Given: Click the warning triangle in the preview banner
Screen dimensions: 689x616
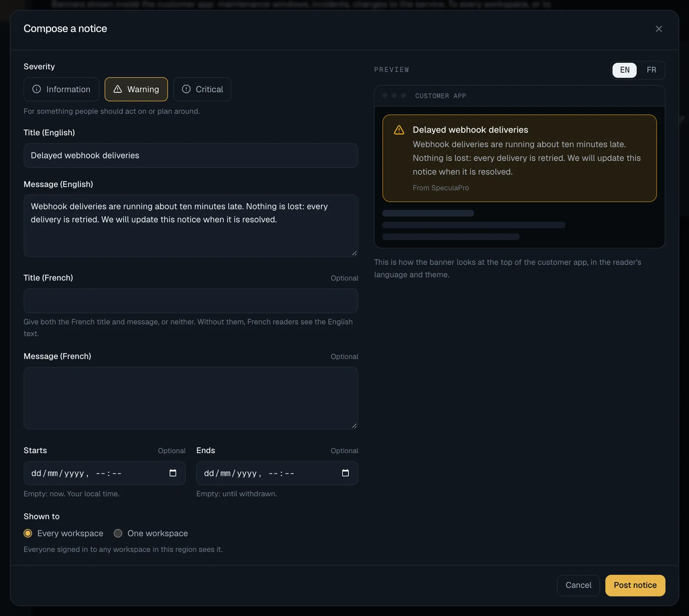Looking at the screenshot, I should click(x=399, y=130).
